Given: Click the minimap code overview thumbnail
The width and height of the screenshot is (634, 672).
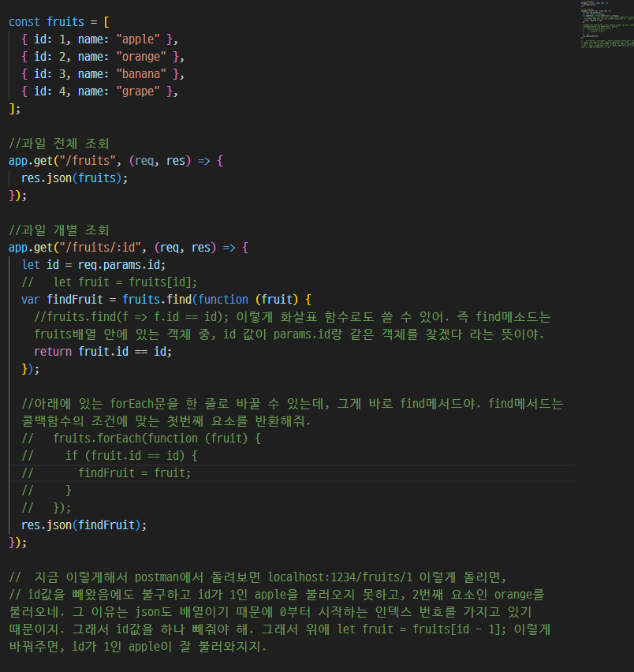Looking at the screenshot, I should coord(606,24).
